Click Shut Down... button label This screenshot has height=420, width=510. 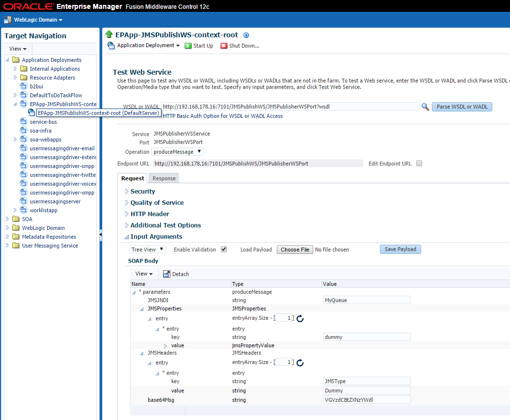point(244,46)
